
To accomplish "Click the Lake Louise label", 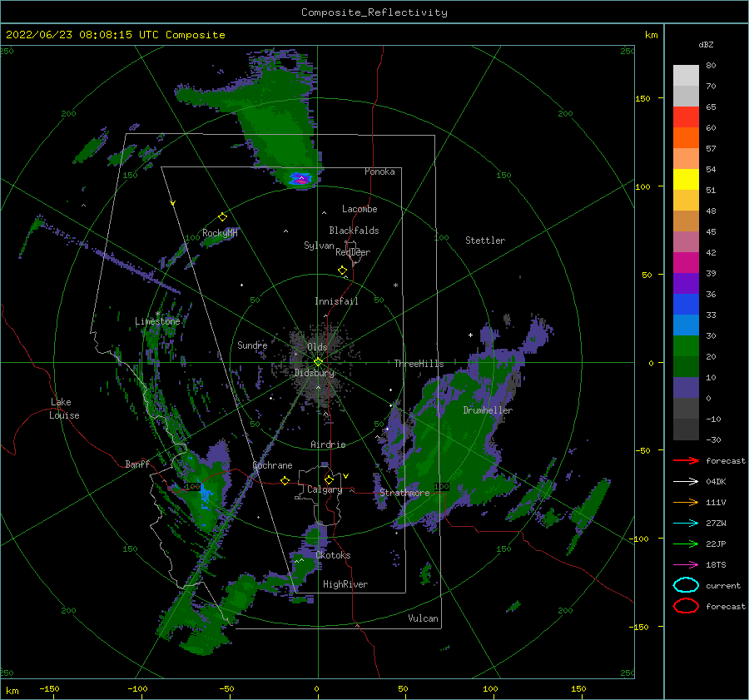I will (x=64, y=409).
